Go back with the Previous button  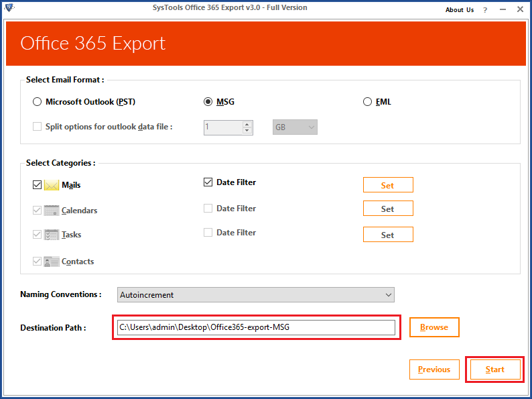coord(434,369)
